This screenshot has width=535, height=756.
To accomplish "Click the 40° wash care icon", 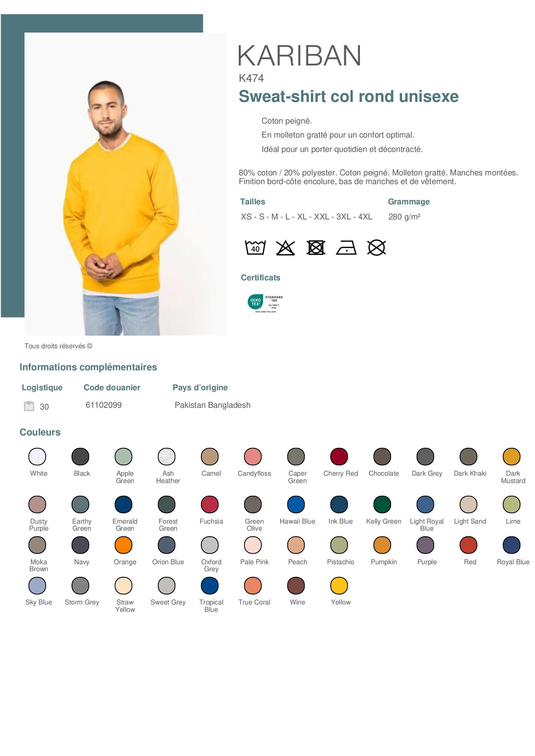I will [255, 247].
